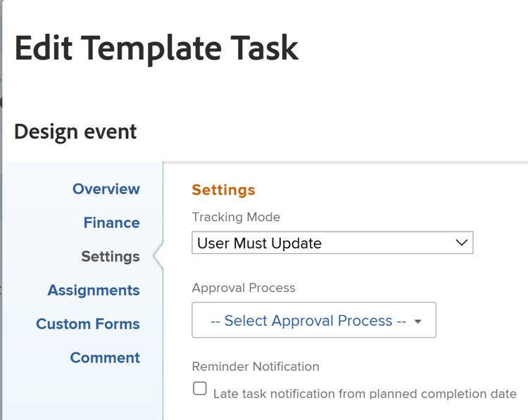Switch to the Finance section
The width and height of the screenshot is (528, 420).
tap(111, 222)
